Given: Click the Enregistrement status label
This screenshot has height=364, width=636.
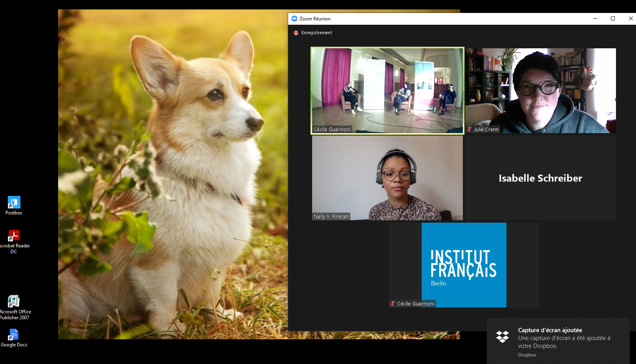Looking at the screenshot, I should (x=316, y=33).
